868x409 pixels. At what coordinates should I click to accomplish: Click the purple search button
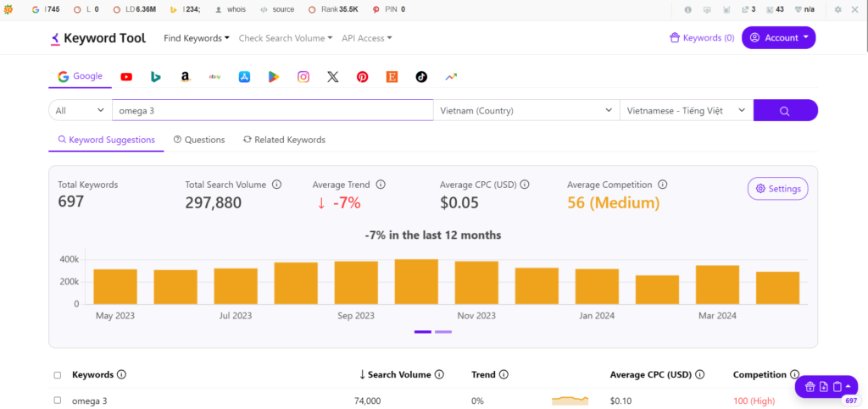(786, 111)
